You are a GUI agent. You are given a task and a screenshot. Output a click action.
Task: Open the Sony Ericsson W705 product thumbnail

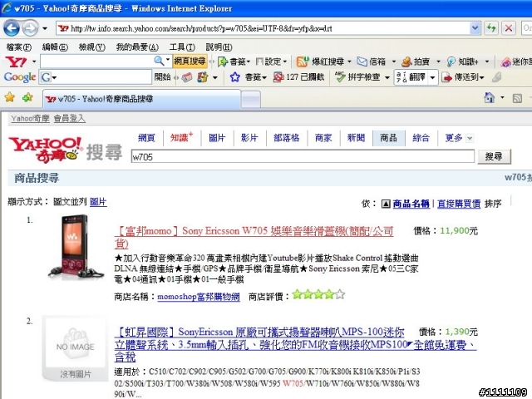(x=76, y=247)
